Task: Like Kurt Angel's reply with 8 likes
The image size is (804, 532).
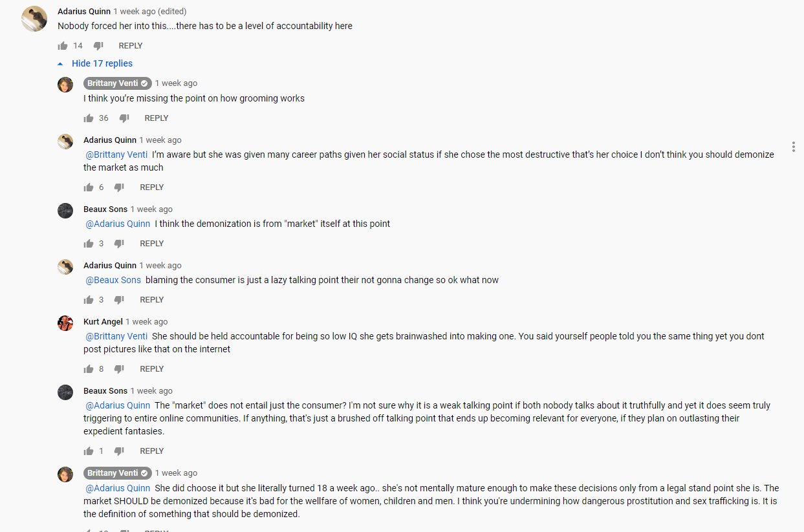Action: click(89, 369)
